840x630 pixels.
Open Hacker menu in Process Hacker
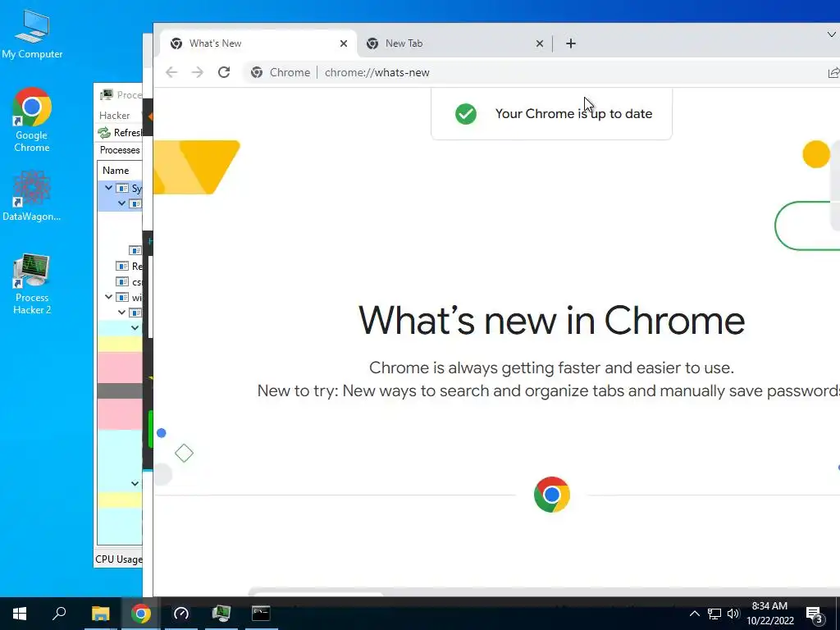tap(114, 115)
